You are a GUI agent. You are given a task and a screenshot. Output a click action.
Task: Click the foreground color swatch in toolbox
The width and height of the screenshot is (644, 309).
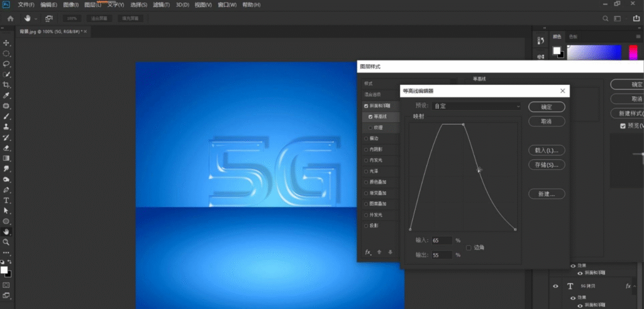(x=4, y=270)
